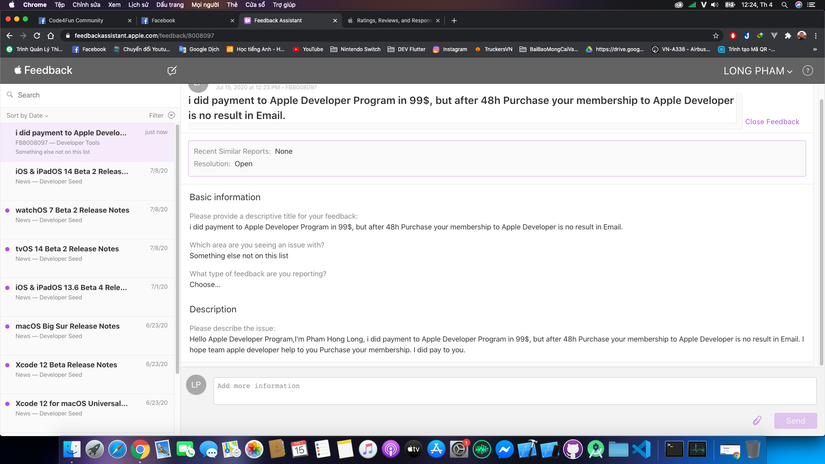Image resolution: width=825 pixels, height=464 pixels.
Task: Open the Cửa sổ menu
Action: pos(255,5)
